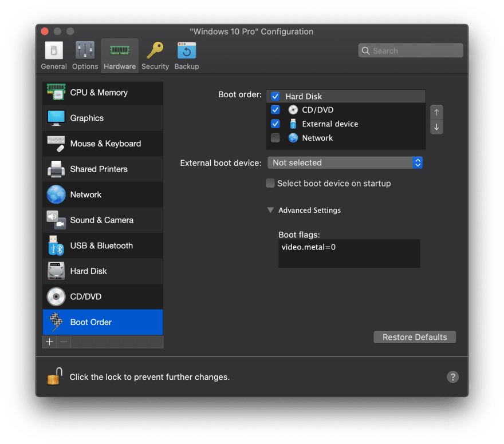Collapse the Advanced Settings triangle
This screenshot has height=444, width=504.
tap(270, 210)
